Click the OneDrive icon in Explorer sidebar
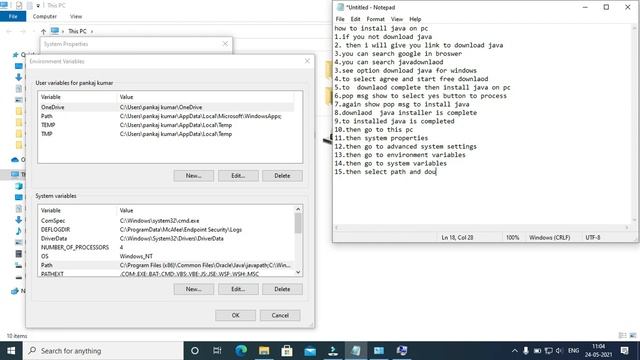This screenshot has height=360, width=640. pyautogui.click(x=15, y=160)
